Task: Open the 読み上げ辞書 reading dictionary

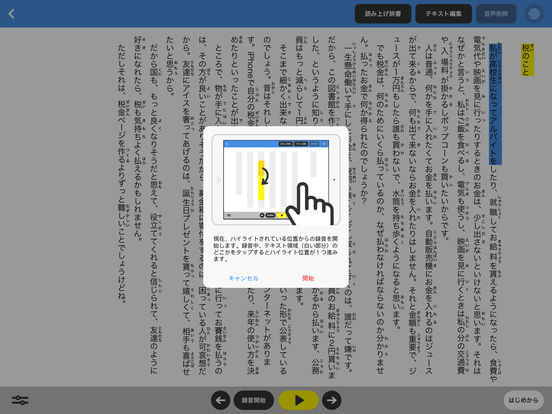Action: (x=383, y=14)
